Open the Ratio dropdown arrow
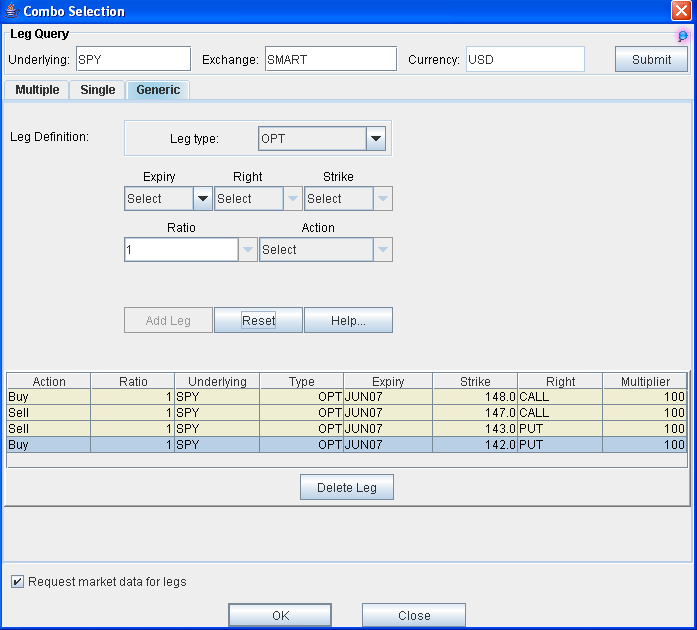Viewport: 697px width, 630px height. click(248, 250)
